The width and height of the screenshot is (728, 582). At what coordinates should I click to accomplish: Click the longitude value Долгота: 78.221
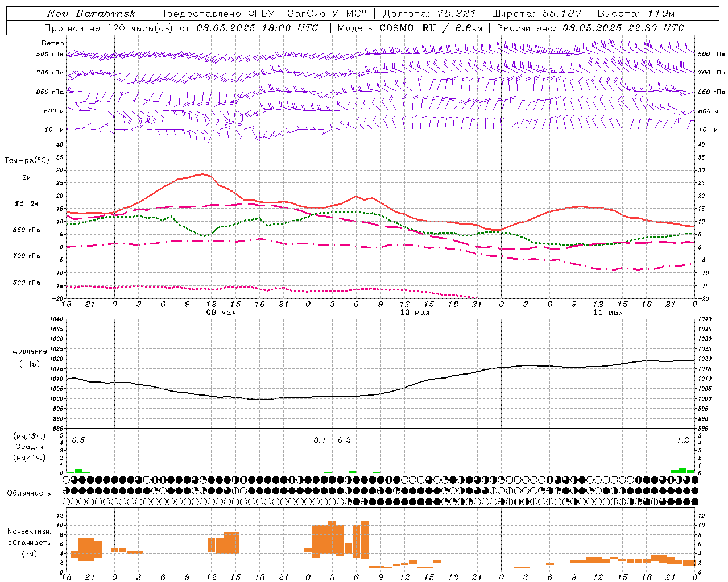point(429,14)
